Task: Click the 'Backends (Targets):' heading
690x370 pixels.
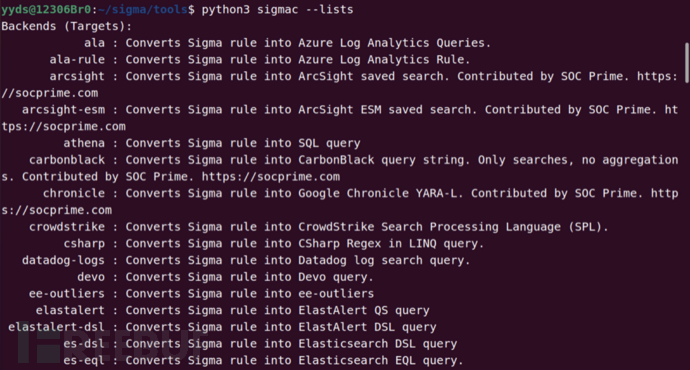Action: [66, 26]
